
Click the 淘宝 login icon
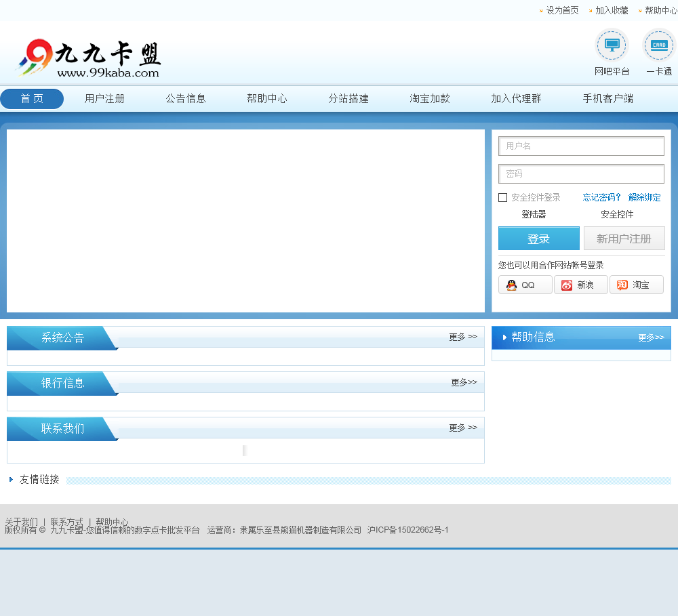[x=622, y=285]
